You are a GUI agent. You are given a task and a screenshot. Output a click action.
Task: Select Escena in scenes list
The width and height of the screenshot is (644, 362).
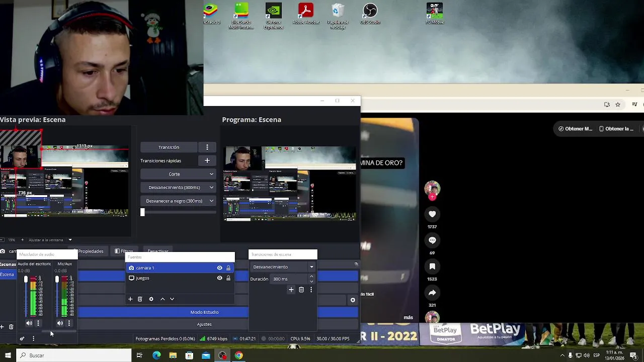(x=8, y=275)
